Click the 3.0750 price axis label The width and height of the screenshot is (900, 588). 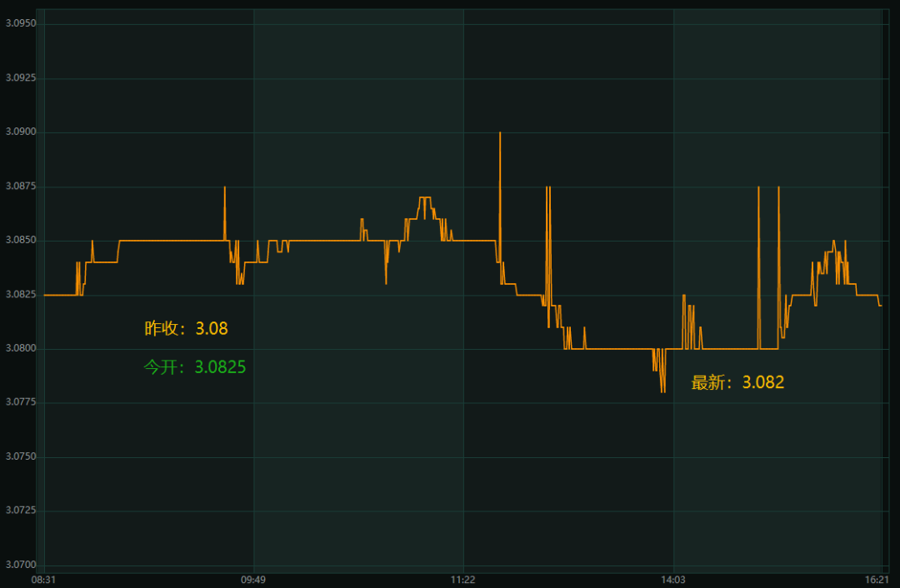click(x=21, y=456)
